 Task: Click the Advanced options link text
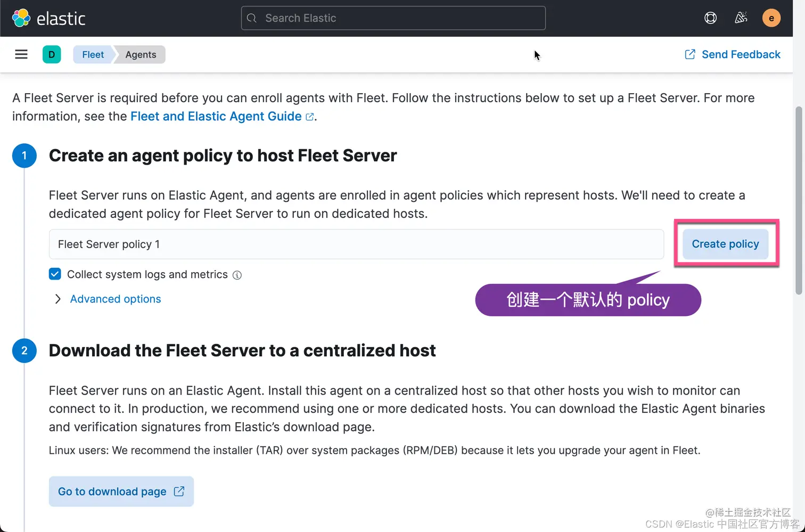[116, 299]
